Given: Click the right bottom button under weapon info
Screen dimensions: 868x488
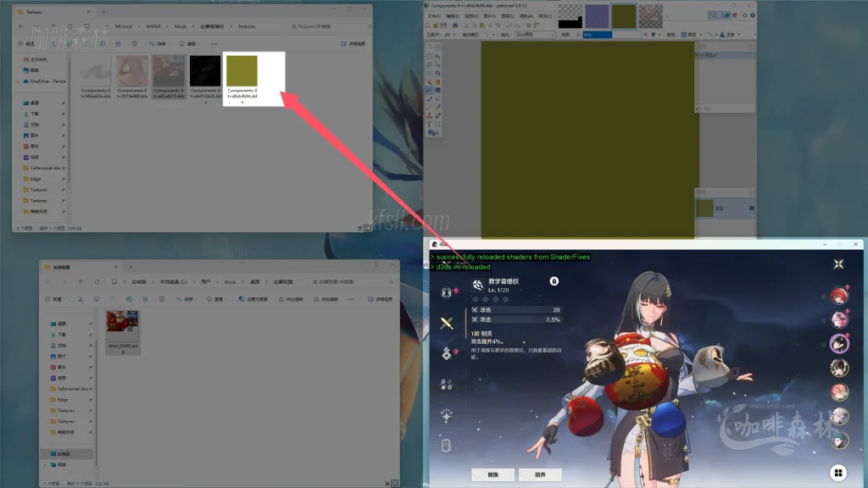Looking at the screenshot, I should click(540, 474).
